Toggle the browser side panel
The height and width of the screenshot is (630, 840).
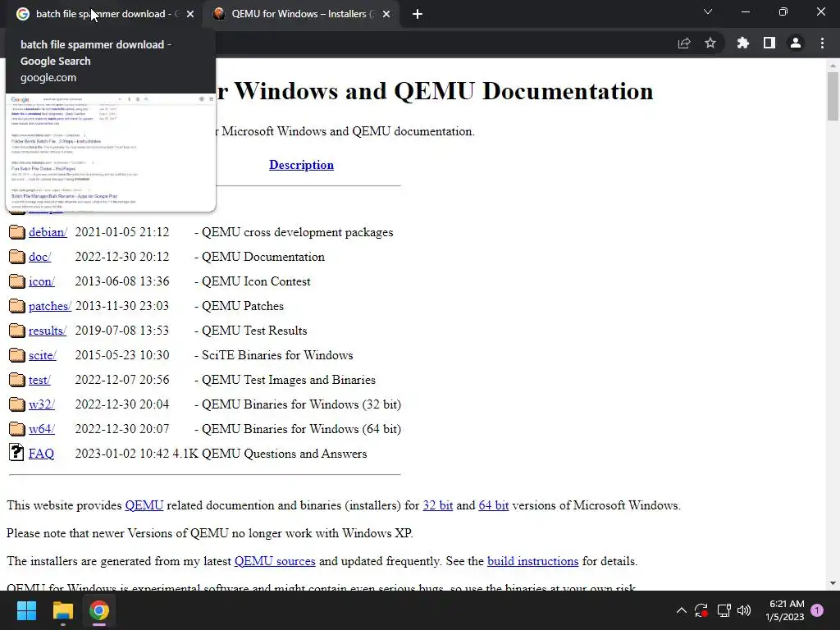pos(769,43)
